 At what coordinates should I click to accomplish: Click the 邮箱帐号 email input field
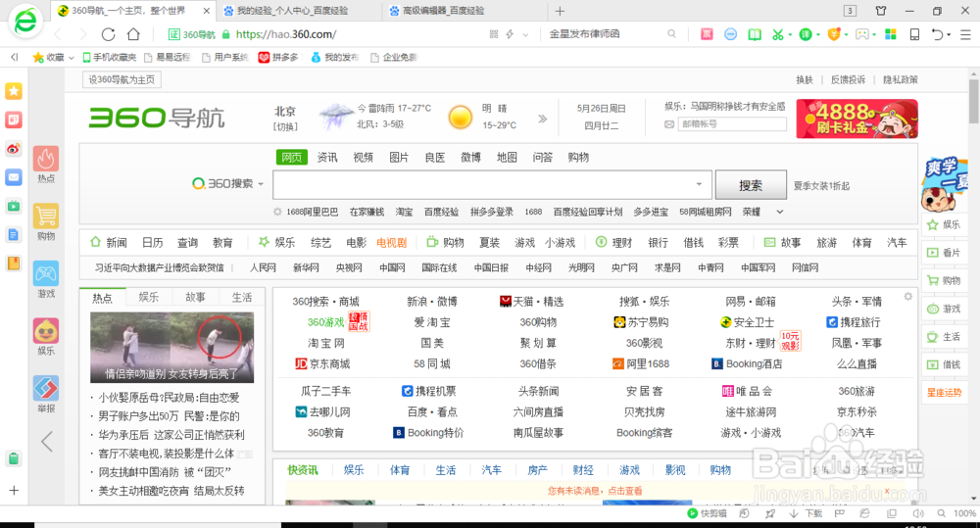pyautogui.click(x=732, y=124)
